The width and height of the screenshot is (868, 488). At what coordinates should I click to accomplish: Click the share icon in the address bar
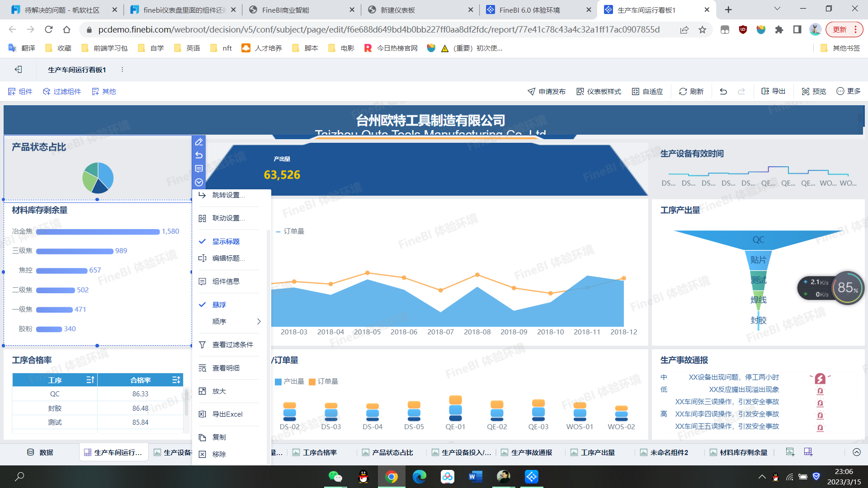tap(684, 29)
